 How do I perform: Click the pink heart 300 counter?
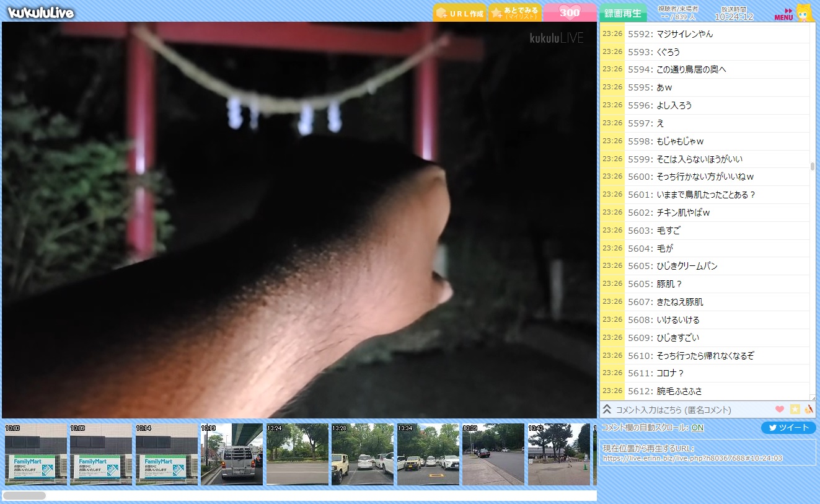click(x=570, y=12)
